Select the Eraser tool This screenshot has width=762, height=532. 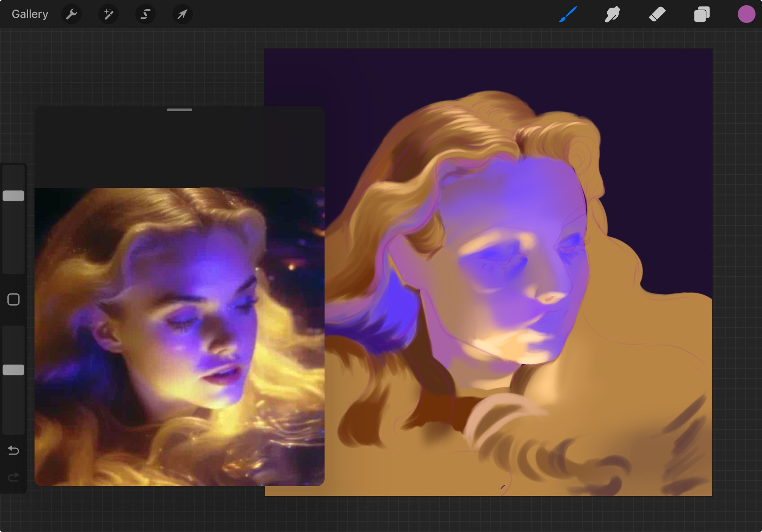coord(657,14)
